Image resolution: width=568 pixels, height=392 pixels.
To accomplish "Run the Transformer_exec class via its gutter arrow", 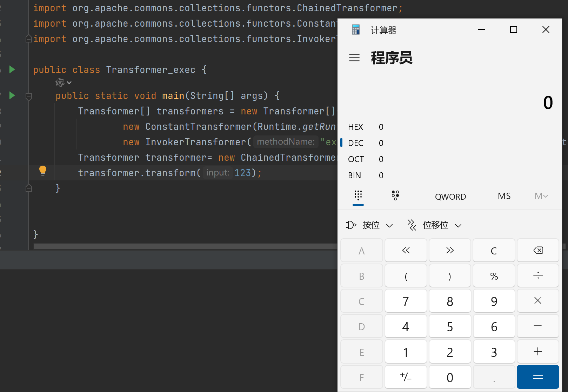I will point(12,69).
